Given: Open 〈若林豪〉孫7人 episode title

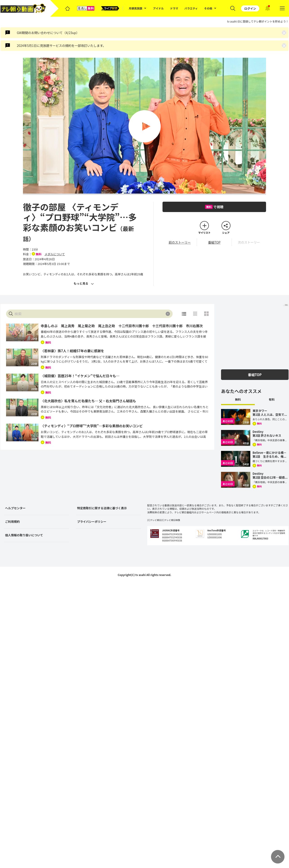Looking at the screenshot, I should click(72, 351).
